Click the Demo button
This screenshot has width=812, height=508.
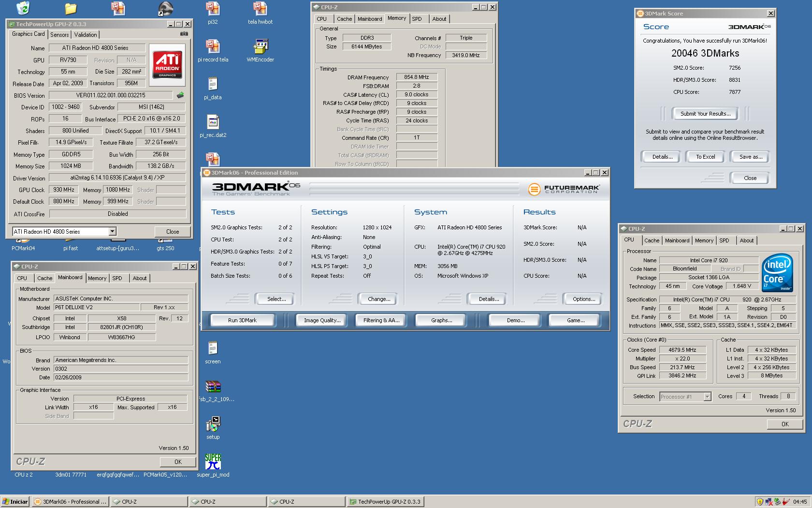pos(516,320)
